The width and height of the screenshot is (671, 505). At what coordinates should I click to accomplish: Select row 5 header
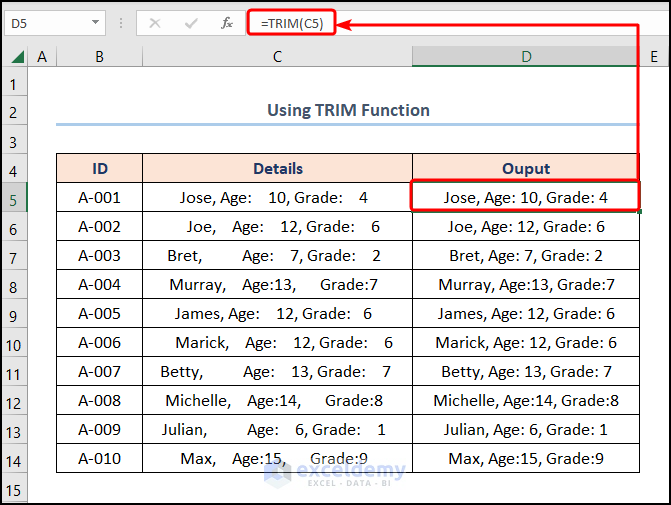tap(14, 198)
